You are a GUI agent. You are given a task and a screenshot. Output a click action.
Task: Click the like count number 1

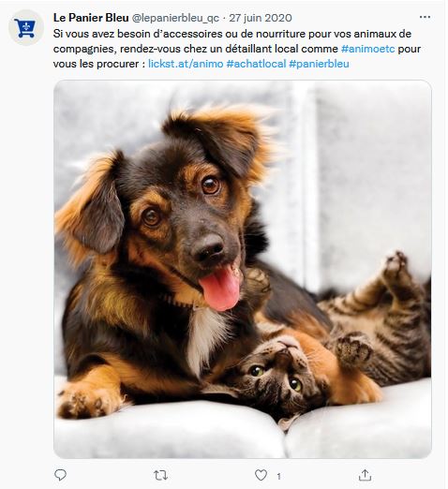click(278, 476)
